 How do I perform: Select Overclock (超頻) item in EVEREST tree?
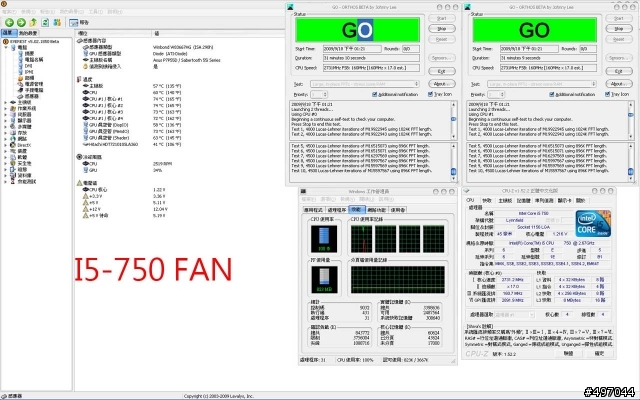(x=27, y=78)
